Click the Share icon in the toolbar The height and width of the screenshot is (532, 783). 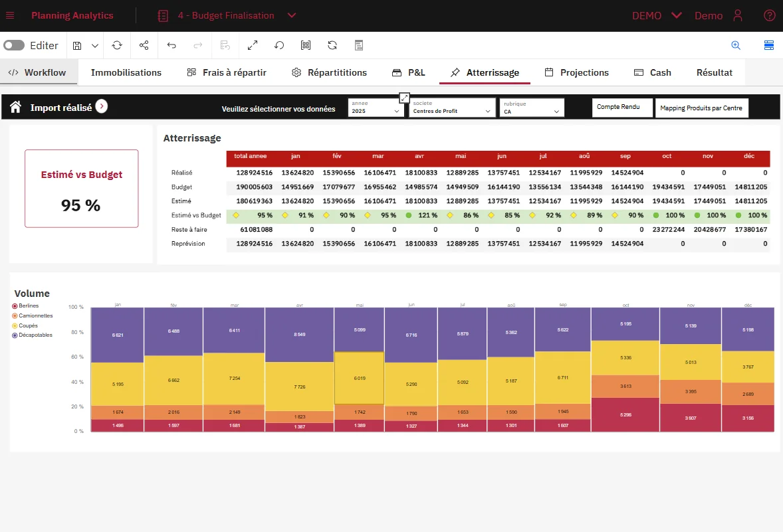[144, 45]
